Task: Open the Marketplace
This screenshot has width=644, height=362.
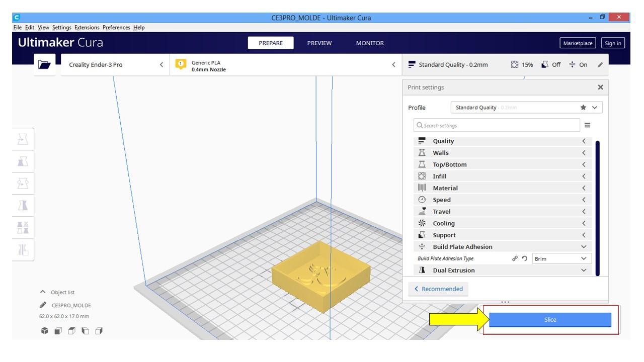Action: (578, 43)
